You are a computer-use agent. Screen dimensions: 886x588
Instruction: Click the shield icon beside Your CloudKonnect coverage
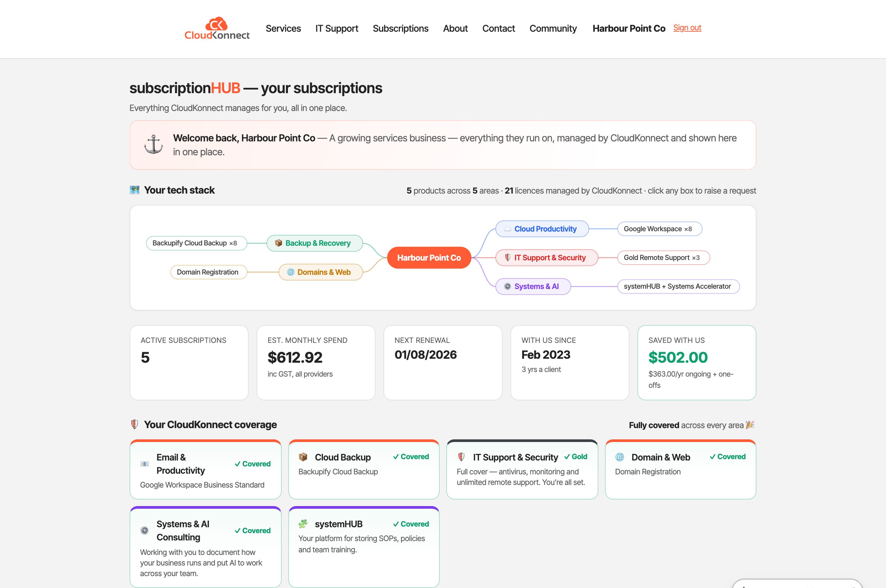click(134, 424)
